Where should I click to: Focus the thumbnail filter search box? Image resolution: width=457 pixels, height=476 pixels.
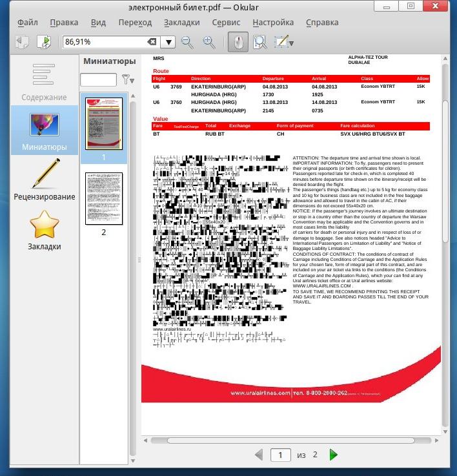coord(98,80)
